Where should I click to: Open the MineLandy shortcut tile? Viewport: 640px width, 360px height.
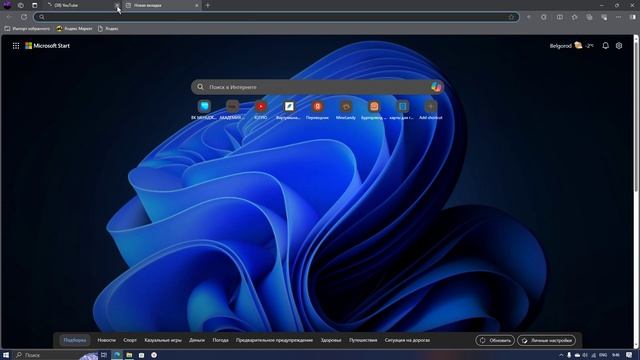pyautogui.click(x=346, y=109)
